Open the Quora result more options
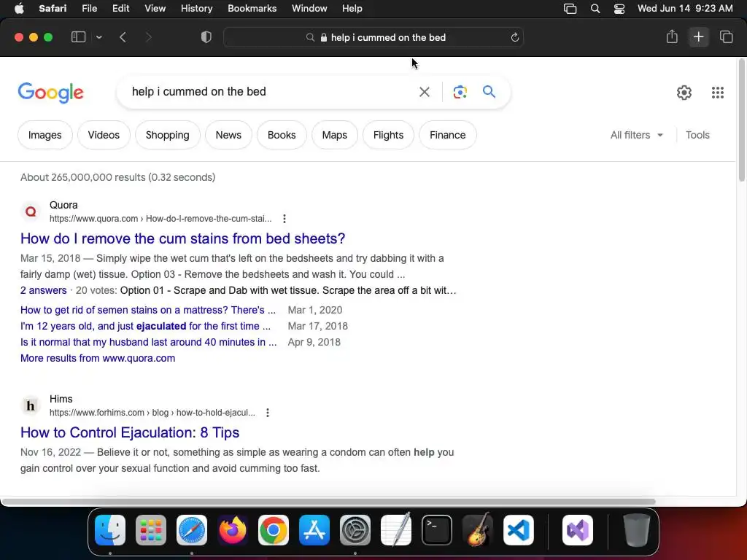The width and height of the screenshot is (747, 560). 285,219
